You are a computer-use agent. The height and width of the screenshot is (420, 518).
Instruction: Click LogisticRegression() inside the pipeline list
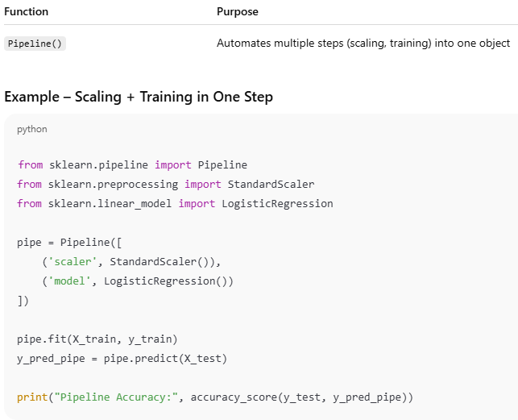[x=165, y=281]
